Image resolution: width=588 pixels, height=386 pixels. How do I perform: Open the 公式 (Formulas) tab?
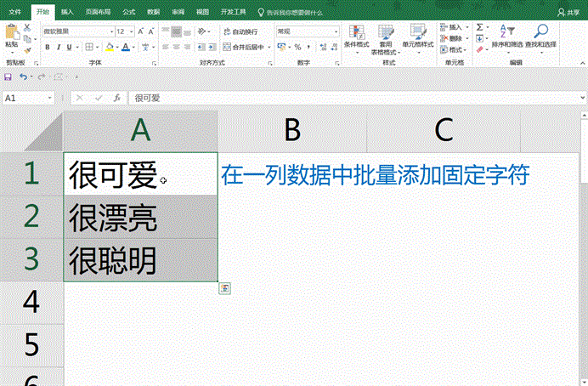point(128,13)
